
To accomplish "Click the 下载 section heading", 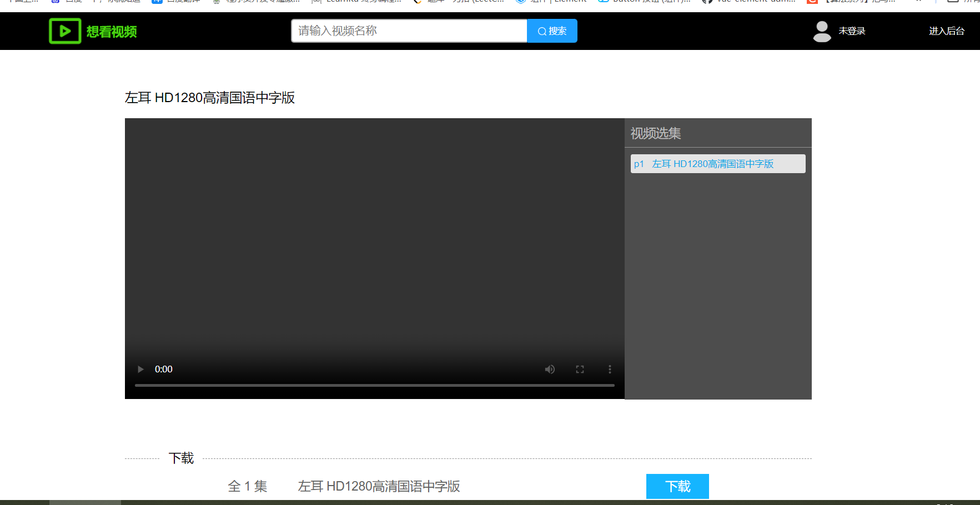I will coord(181,458).
